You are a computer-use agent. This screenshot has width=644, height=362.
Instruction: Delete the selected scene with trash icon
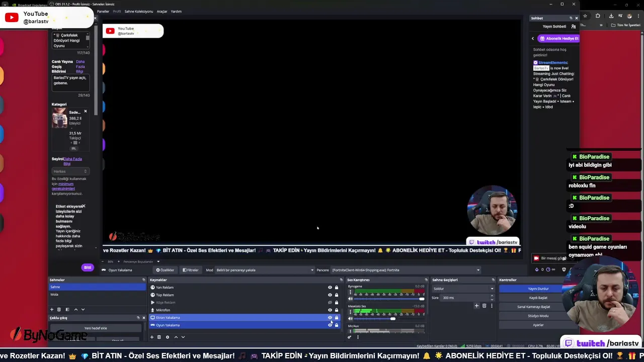point(59,309)
